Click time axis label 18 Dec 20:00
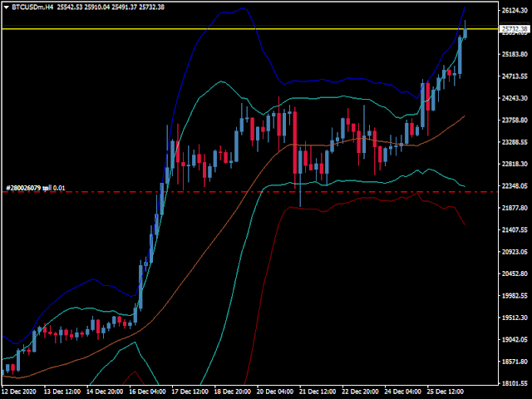 click(x=233, y=392)
